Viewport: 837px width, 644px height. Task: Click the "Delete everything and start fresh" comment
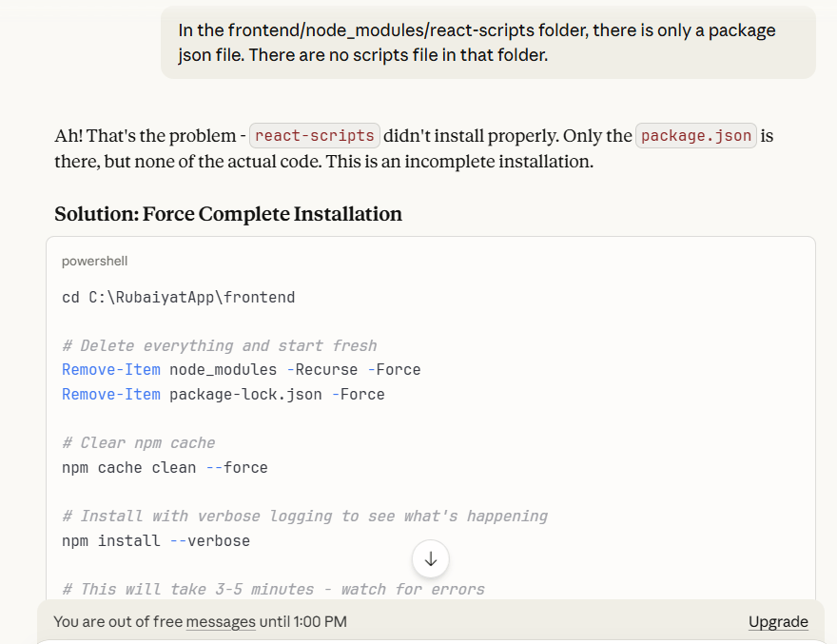coord(219,345)
